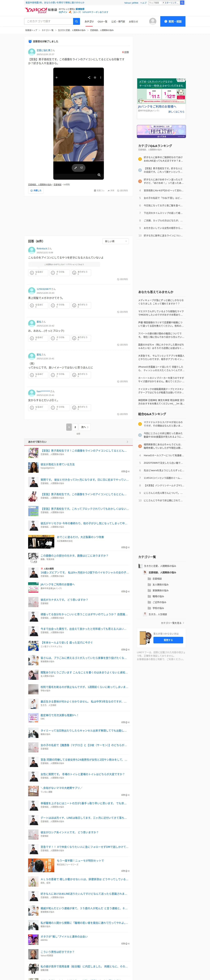
Task: Open マクドナルドからスパチキ ranking item
Action: [x=163, y=424]
